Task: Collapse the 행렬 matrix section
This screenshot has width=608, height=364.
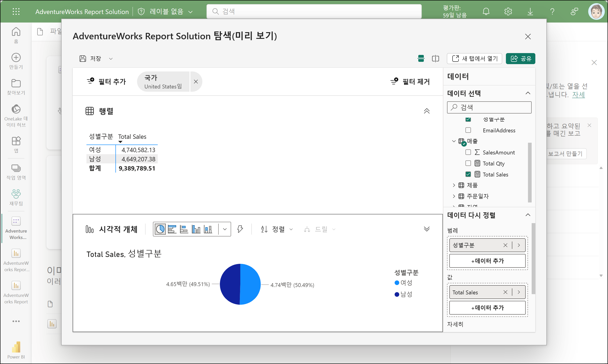Action: coord(427,111)
